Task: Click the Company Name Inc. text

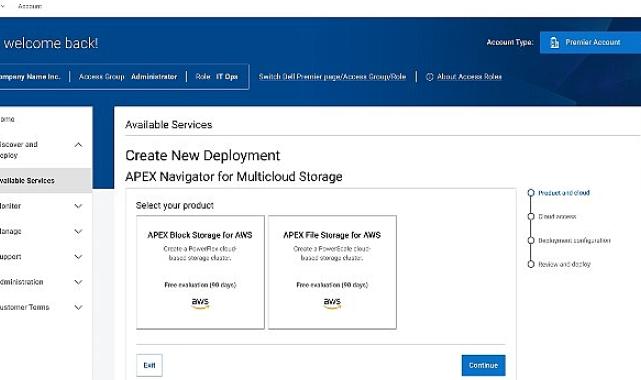Action: (x=30, y=77)
